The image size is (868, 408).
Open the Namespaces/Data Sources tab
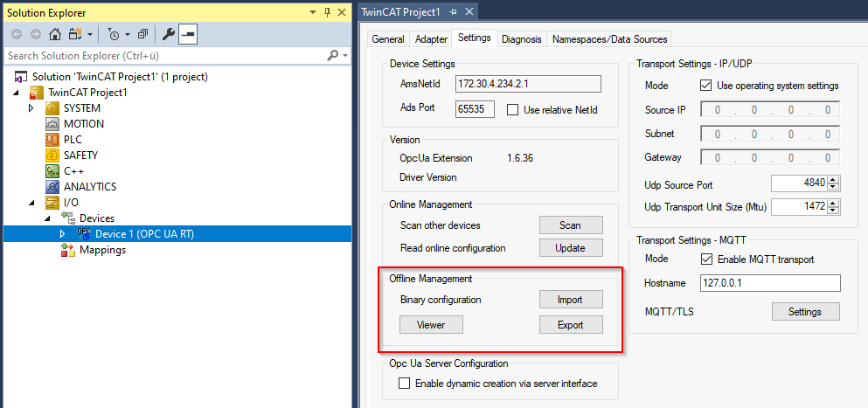[610, 39]
